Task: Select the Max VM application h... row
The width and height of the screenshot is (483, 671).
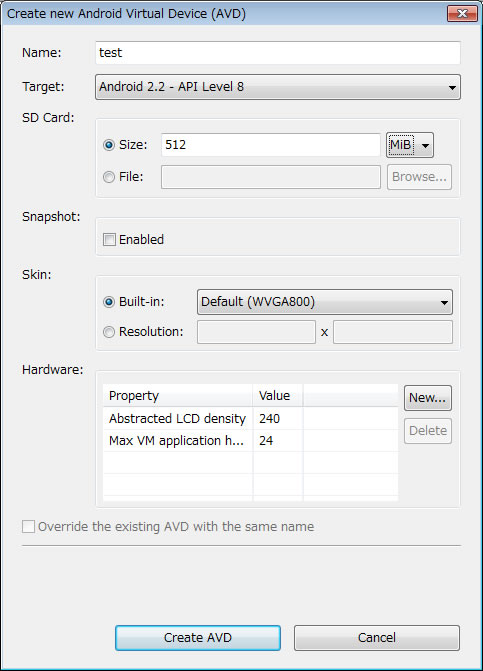Action: click(x=250, y=441)
